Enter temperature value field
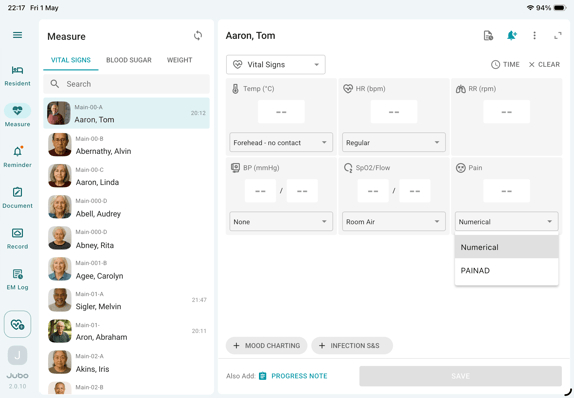This screenshot has width=574, height=398. click(x=281, y=112)
